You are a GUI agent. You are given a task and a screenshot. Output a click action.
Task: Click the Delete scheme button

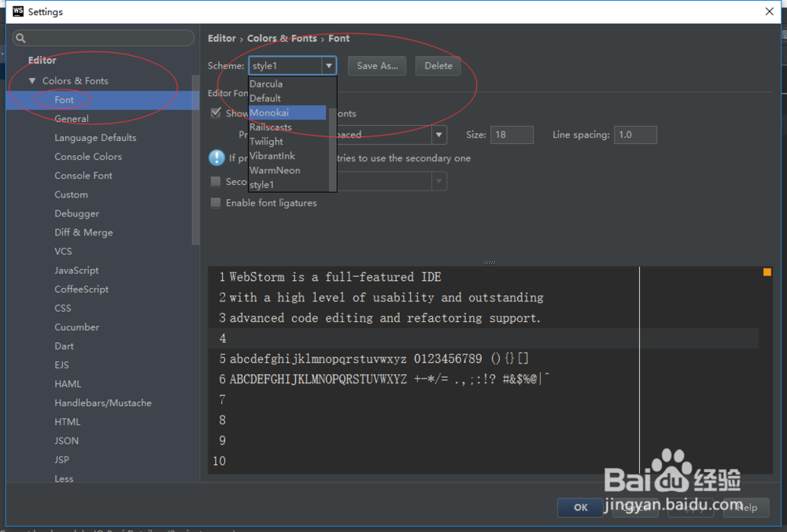438,66
